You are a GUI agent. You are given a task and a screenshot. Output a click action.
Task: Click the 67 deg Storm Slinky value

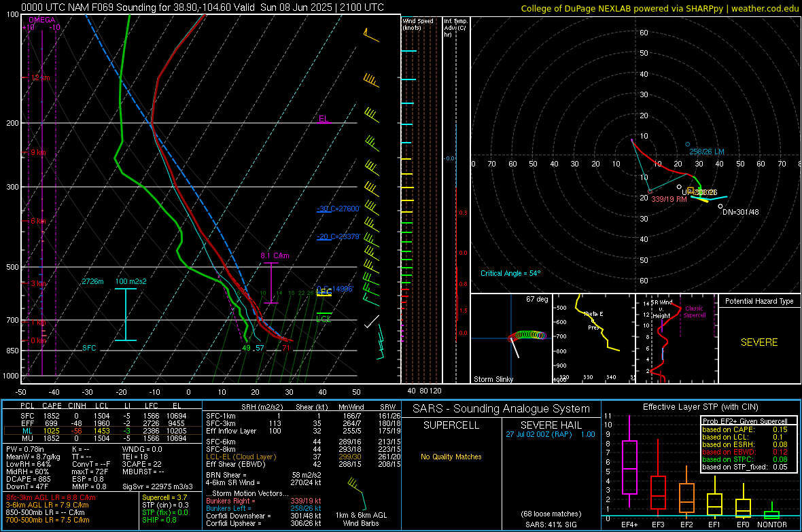(x=537, y=299)
